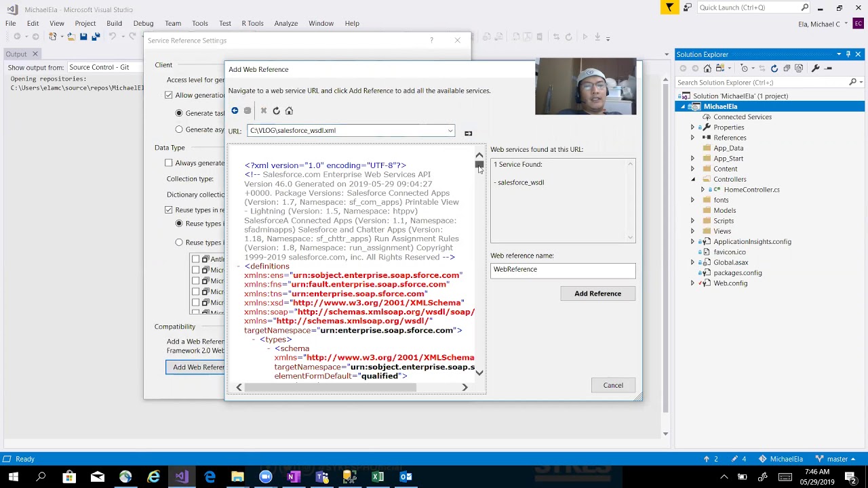Open the Edit menu

(33, 23)
